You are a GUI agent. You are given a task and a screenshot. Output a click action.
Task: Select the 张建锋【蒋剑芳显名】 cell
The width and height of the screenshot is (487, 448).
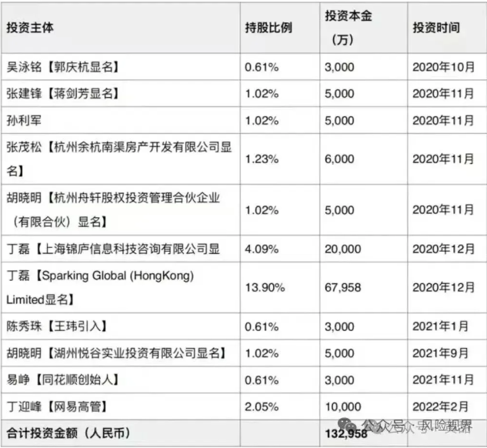(x=67, y=94)
